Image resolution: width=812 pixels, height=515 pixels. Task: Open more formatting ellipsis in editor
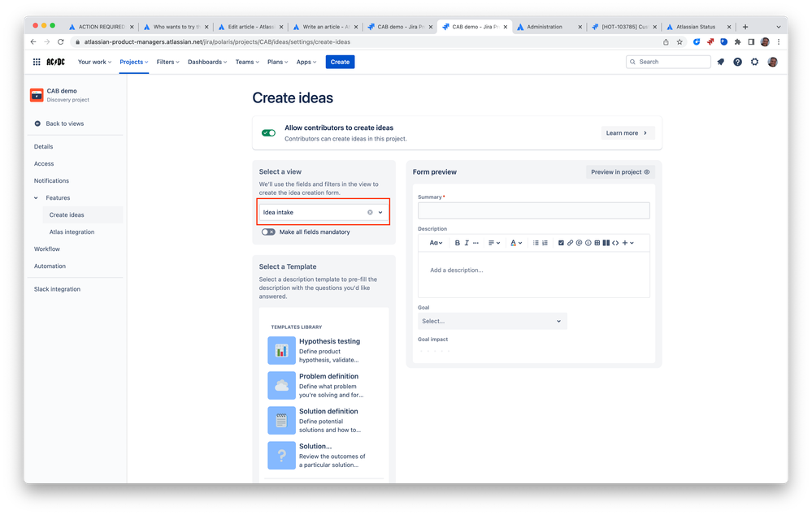pyautogui.click(x=475, y=243)
